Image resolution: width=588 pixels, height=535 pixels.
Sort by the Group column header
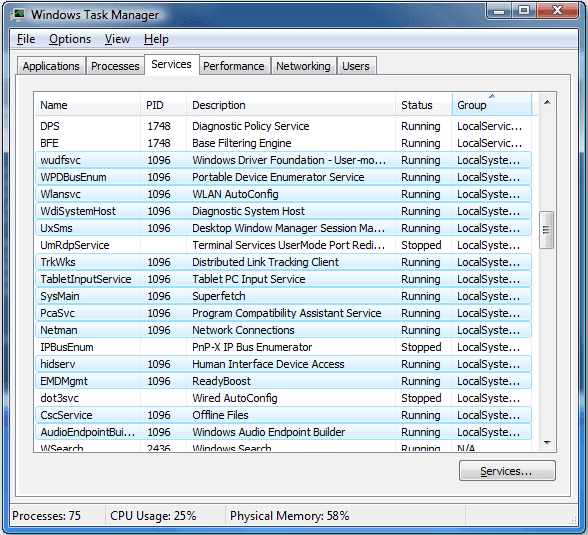[x=492, y=105]
